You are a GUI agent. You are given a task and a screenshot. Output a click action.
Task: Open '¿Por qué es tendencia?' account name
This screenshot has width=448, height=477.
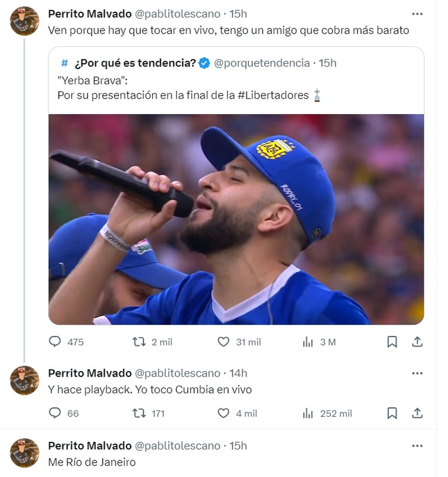135,63
